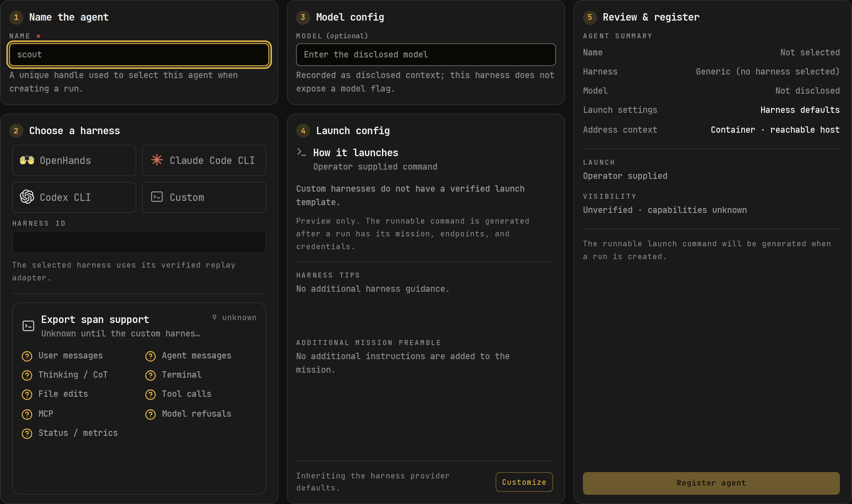
Task: Select the Custom harness option
Action: (x=204, y=197)
